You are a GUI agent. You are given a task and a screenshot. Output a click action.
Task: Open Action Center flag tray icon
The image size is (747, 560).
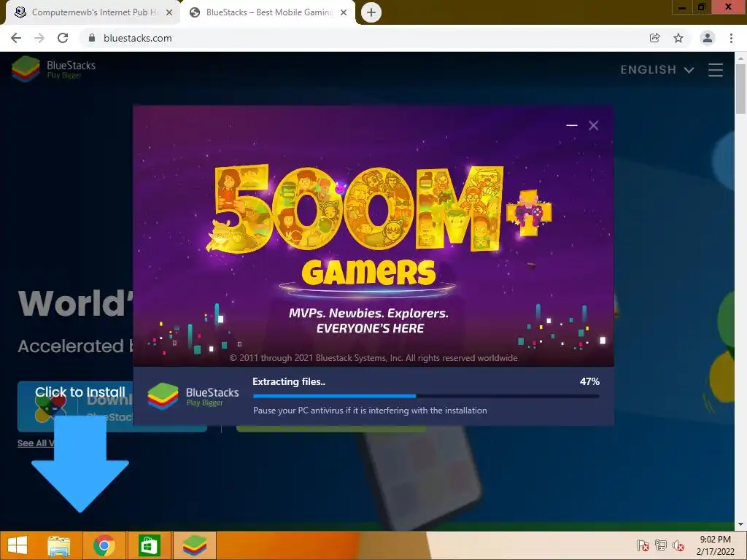point(643,545)
